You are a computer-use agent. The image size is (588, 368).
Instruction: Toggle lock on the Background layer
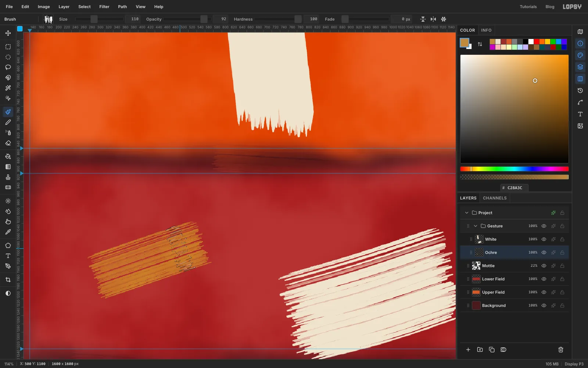click(562, 305)
